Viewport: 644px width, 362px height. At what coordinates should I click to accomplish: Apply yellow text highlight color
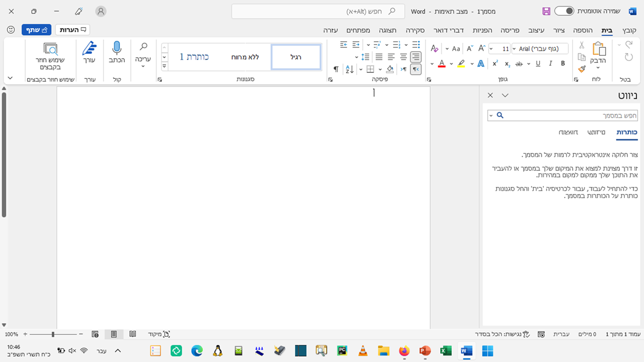(x=461, y=63)
